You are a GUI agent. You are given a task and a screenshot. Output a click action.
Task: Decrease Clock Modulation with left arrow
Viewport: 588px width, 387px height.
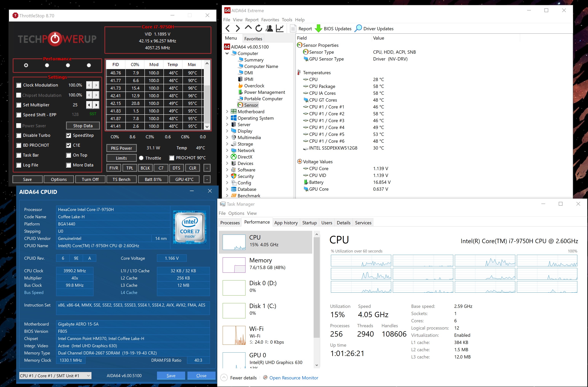[x=89, y=85]
